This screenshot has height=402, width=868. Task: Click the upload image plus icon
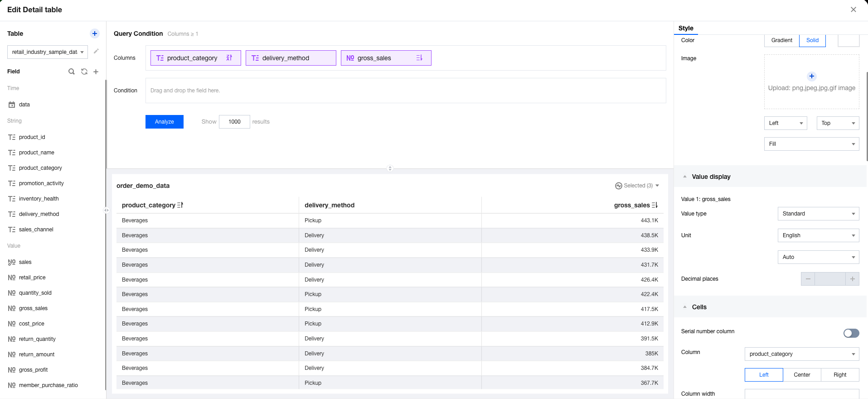point(812,76)
